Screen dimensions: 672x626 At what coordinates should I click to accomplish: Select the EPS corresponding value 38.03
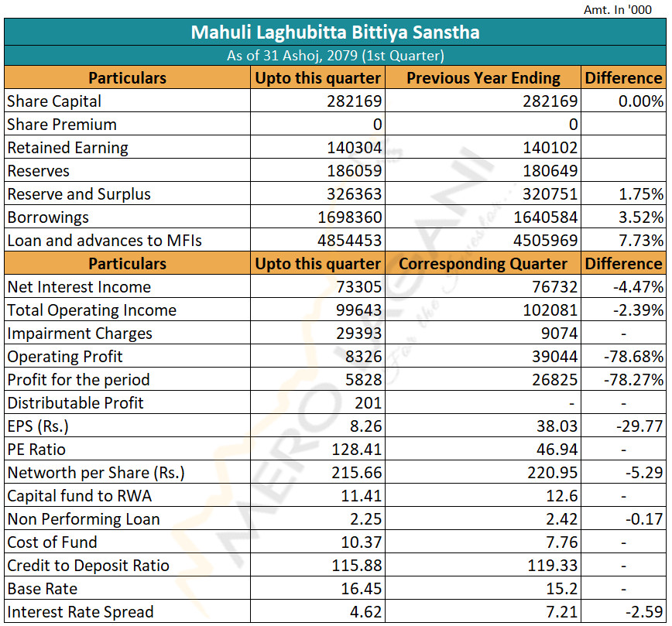click(x=557, y=426)
